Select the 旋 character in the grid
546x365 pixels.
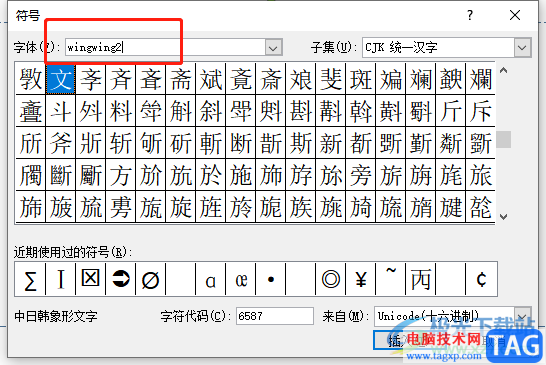tap(181, 207)
